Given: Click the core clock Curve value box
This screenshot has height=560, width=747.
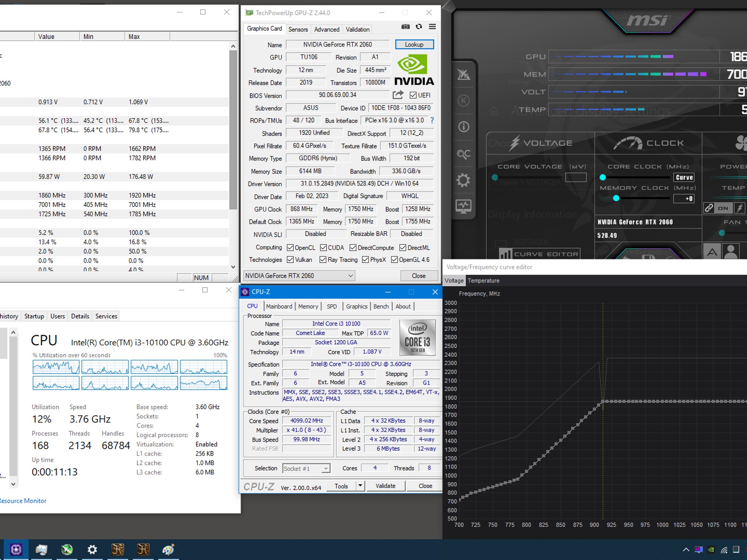Looking at the screenshot, I should click(x=684, y=178).
